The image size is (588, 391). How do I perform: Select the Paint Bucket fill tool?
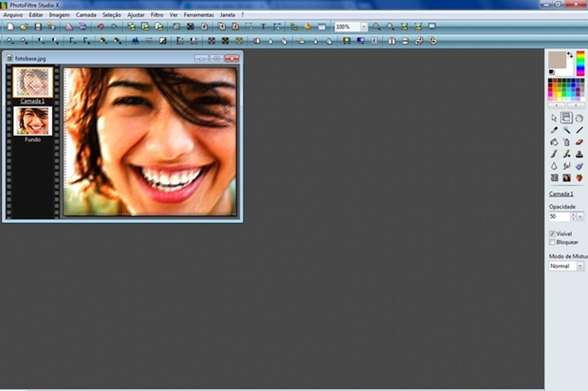(554, 142)
